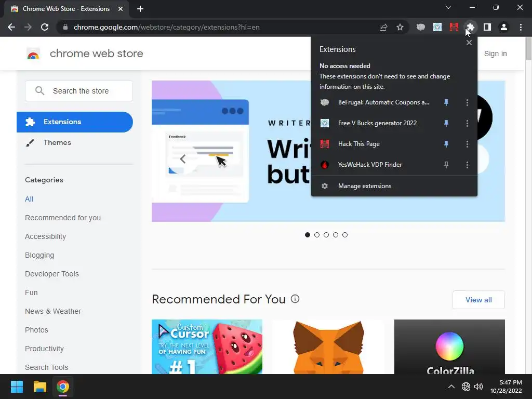Click the volume icon in system tray
The height and width of the screenshot is (399, 532).
coord(478,387)
